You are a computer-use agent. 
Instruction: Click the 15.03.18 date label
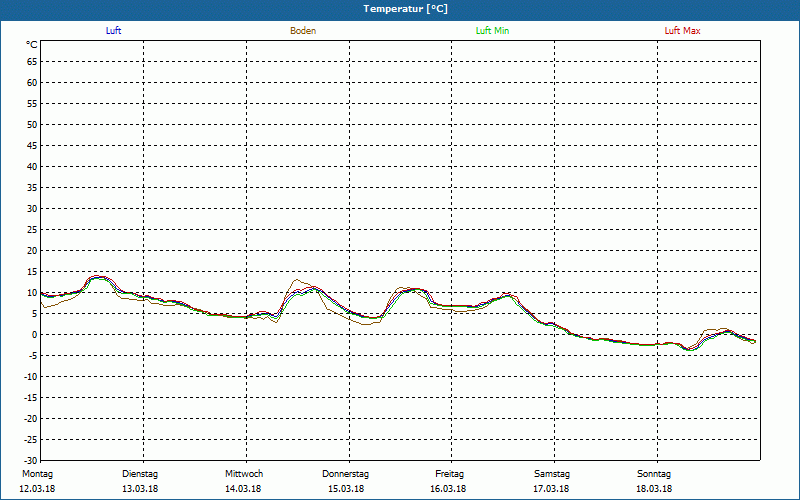[346, 489]
